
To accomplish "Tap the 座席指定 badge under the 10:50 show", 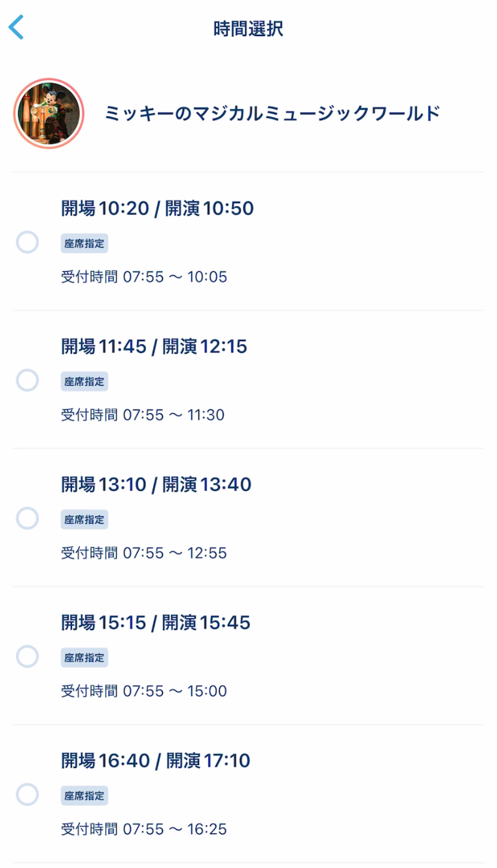I will (x=84, y=243).
